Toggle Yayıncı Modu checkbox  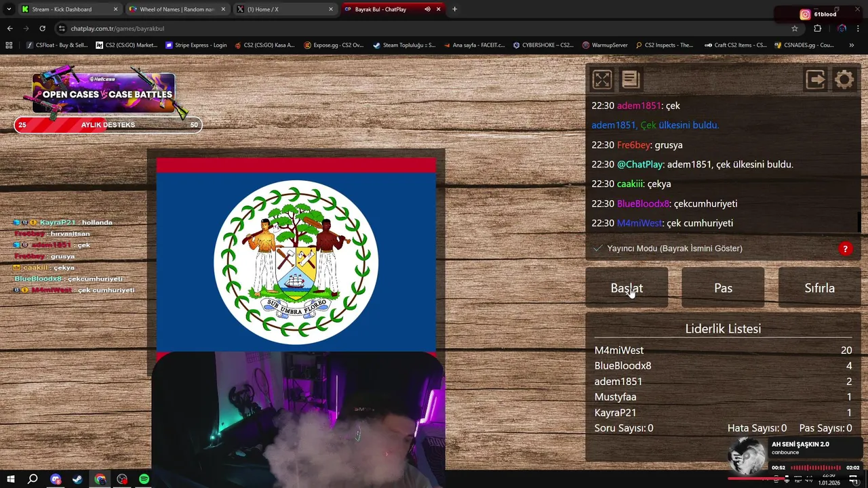(597, 248)
